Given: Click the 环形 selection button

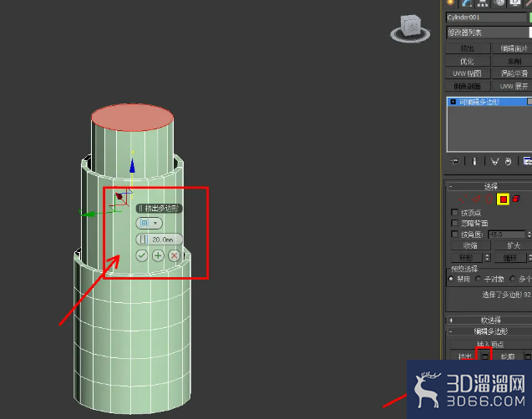Looking at the screenshot, I should (467, 258).
